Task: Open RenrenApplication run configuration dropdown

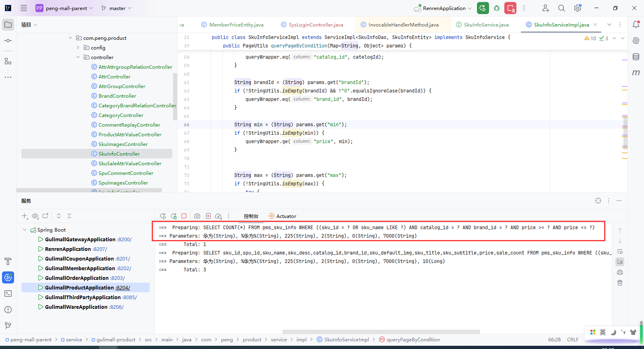Action: click(x=443, y=8)
